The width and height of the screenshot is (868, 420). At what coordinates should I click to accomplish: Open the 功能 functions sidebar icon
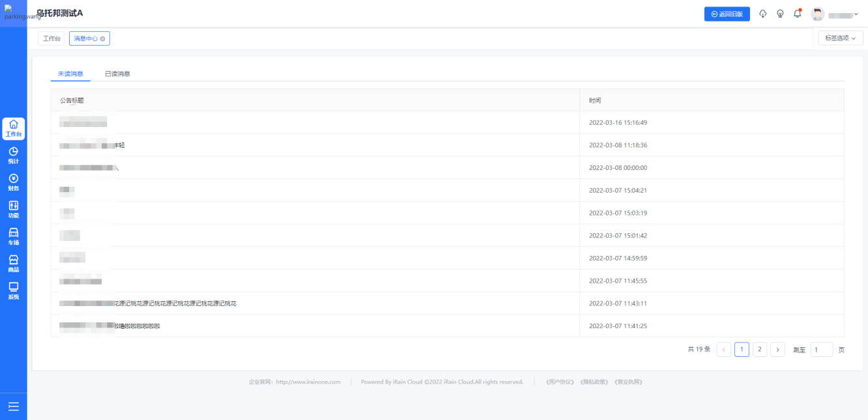[13, 210]
